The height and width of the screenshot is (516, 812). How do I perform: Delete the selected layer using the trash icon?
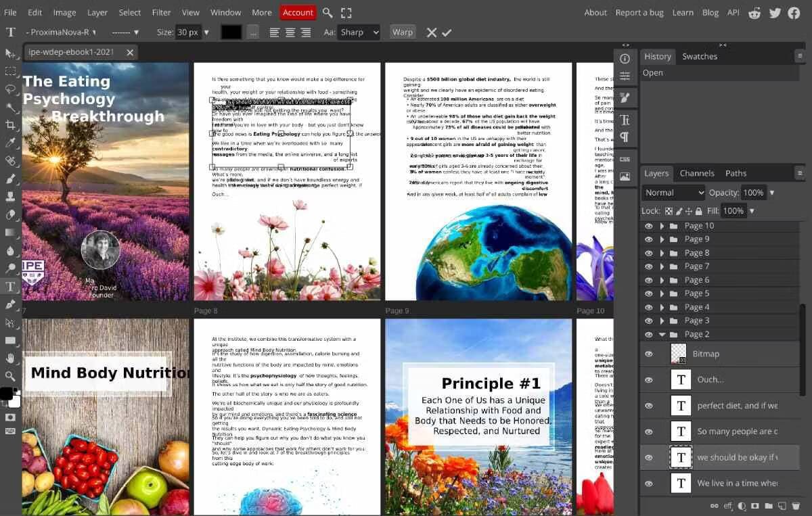pos(796,505)
